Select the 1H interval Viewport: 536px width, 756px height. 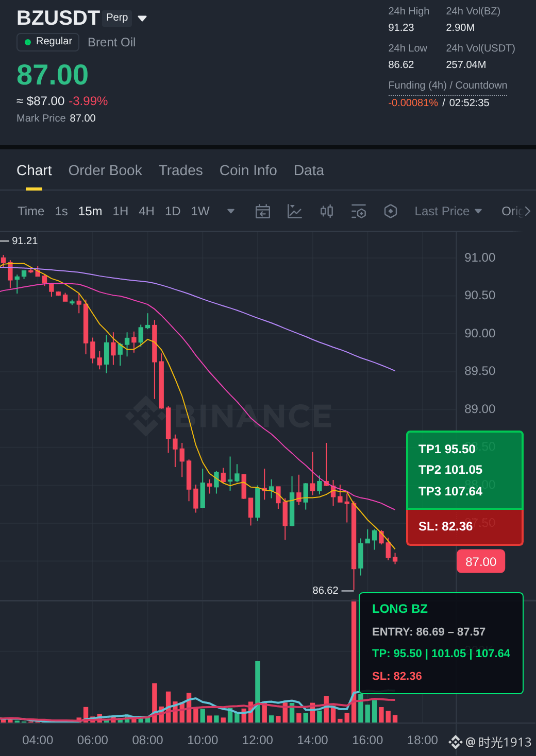121,211
